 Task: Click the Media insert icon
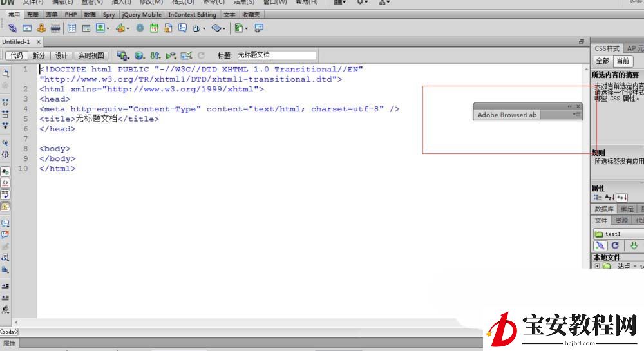click(120, 28)
